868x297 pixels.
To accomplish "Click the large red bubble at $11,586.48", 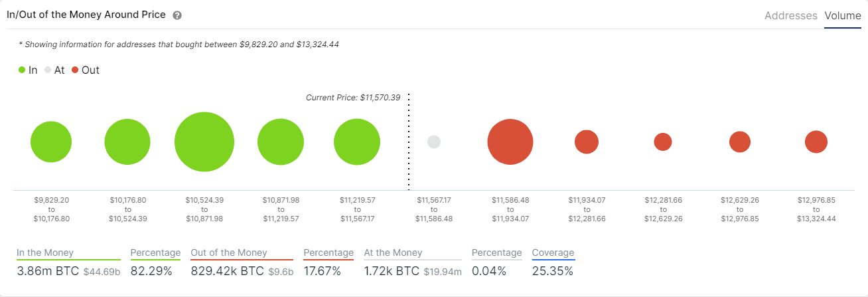I will pos(510,142).
